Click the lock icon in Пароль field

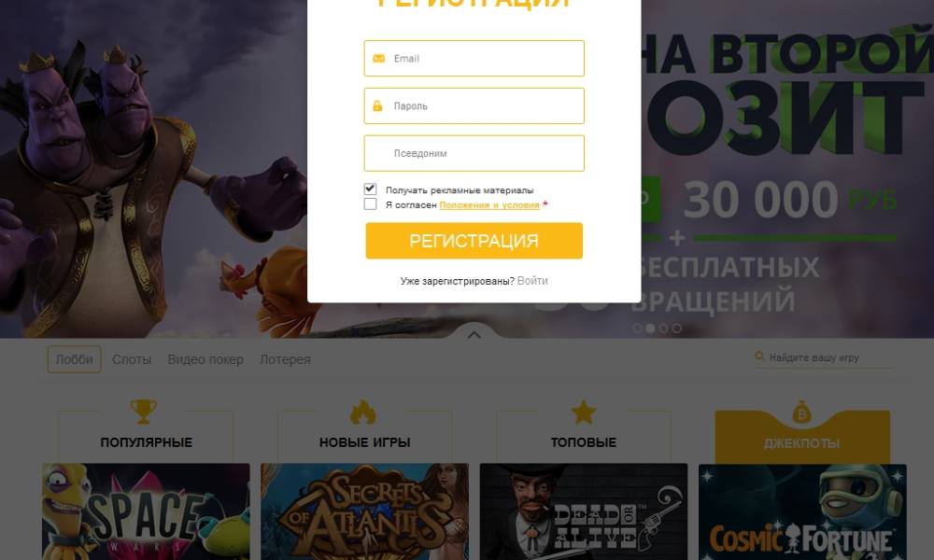tap(377, 105)
